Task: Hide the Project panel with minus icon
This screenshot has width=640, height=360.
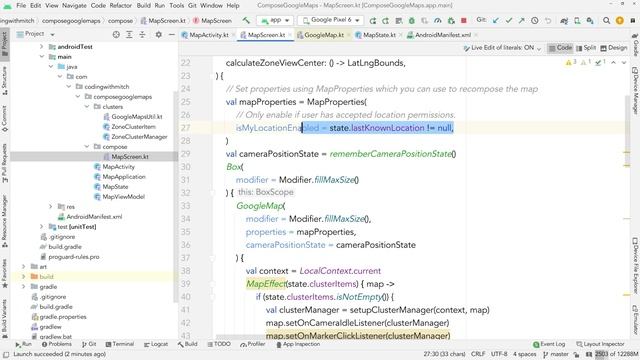Action: pyautogui.click(x=171, y=35)
